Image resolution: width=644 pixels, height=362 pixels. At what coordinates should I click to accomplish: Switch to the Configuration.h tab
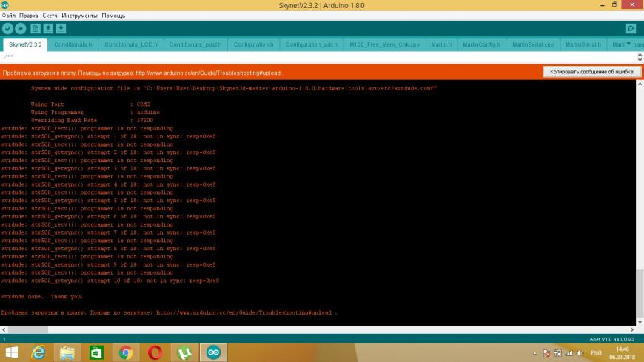point(253,44)
